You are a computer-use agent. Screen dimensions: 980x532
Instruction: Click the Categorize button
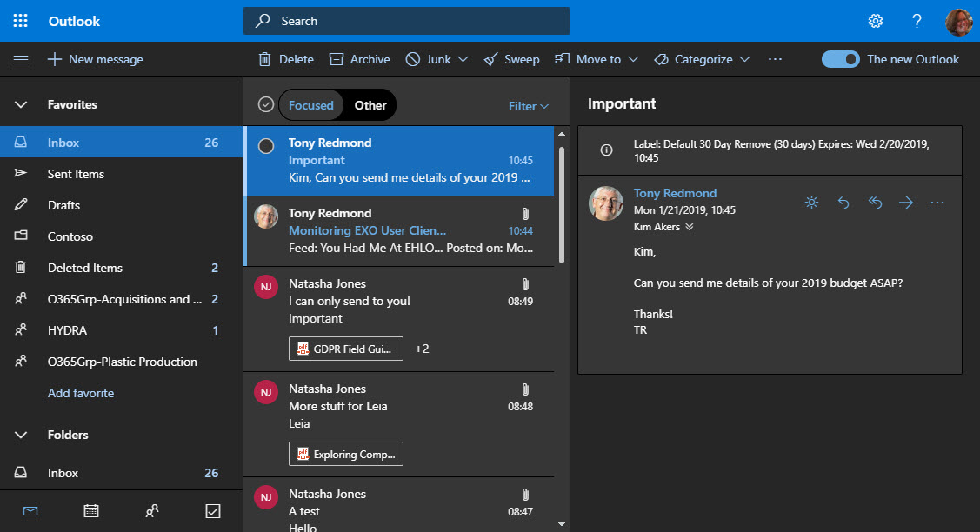point(693,59)
